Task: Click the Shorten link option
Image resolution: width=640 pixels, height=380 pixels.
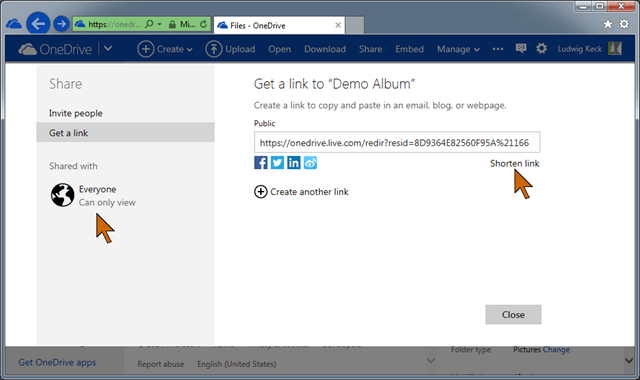Action: pos(515,163)
